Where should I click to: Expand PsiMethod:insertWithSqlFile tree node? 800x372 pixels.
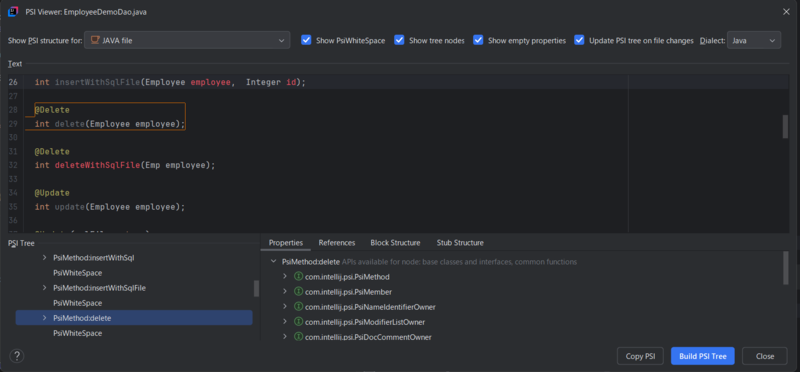click(x=44, y=288)
